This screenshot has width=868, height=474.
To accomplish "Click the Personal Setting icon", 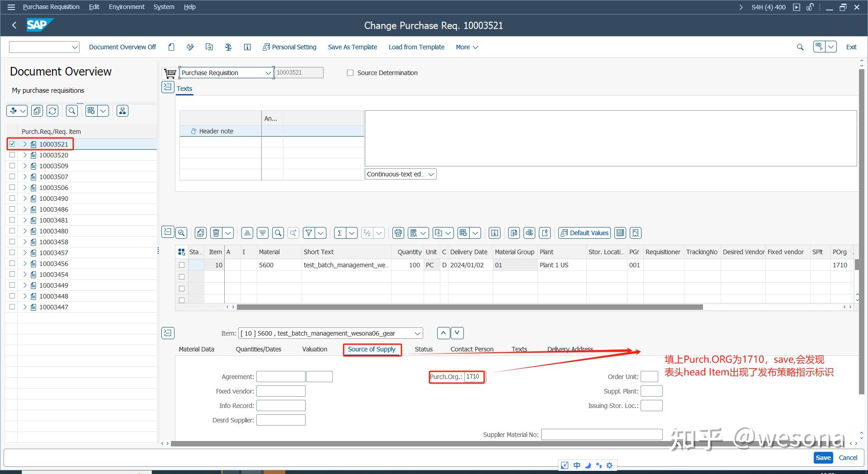I will coord(289,47).
